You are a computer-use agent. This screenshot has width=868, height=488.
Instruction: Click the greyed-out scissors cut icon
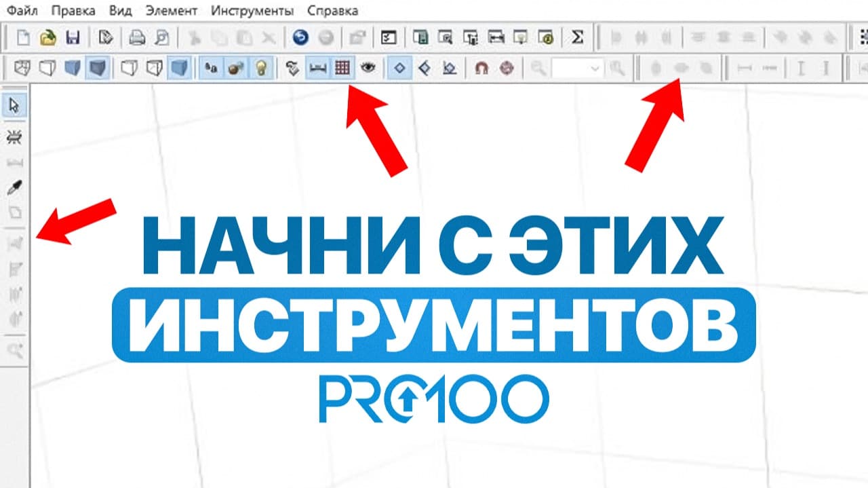coord(195,37)
